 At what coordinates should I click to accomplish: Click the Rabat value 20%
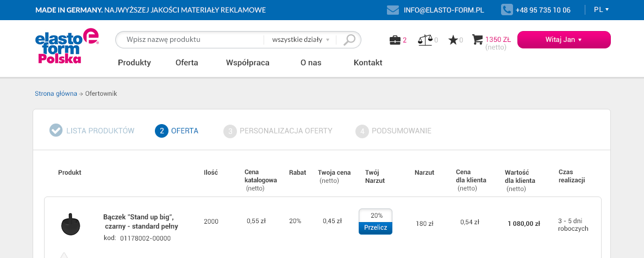pos(295,221)
